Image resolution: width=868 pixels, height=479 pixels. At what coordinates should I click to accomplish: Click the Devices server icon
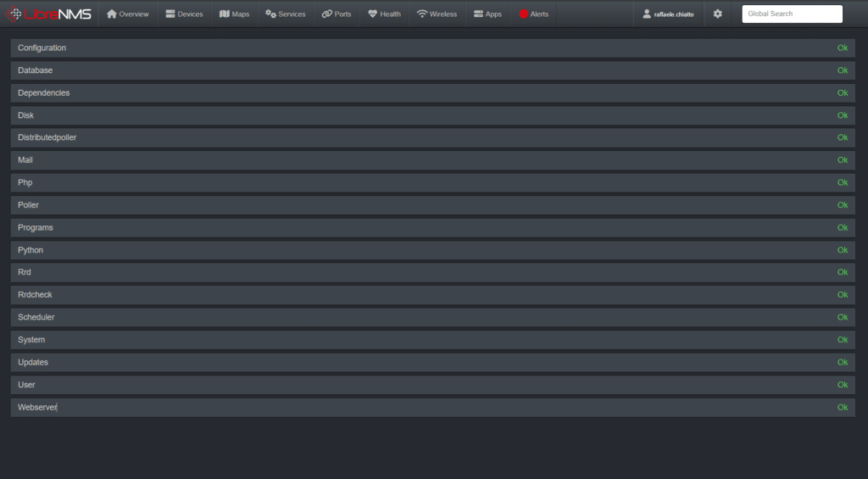click(x=170, y=14)
